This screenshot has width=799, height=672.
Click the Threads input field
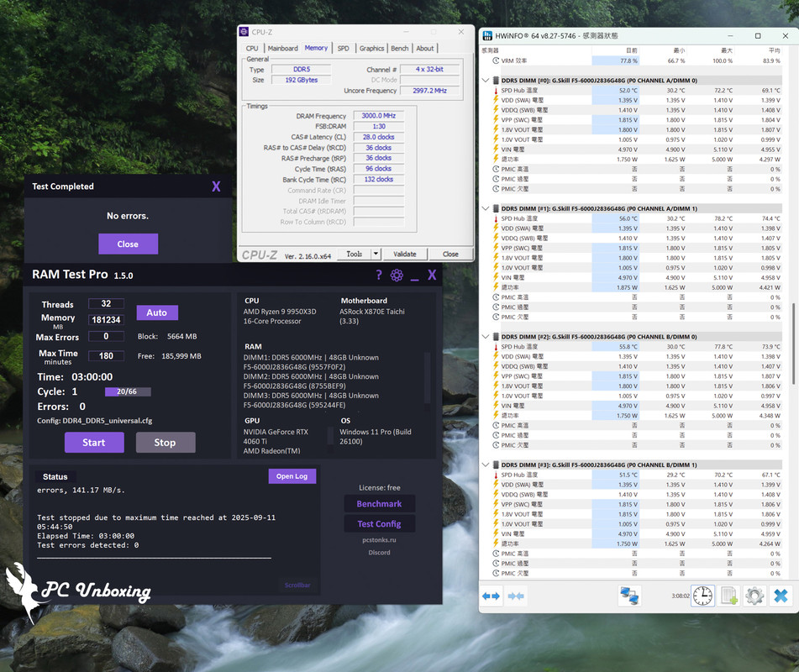click(x=106, y=303)
